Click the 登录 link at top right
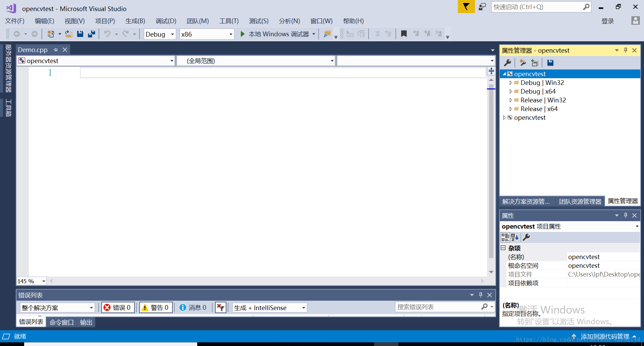 (x=607, y=21)
